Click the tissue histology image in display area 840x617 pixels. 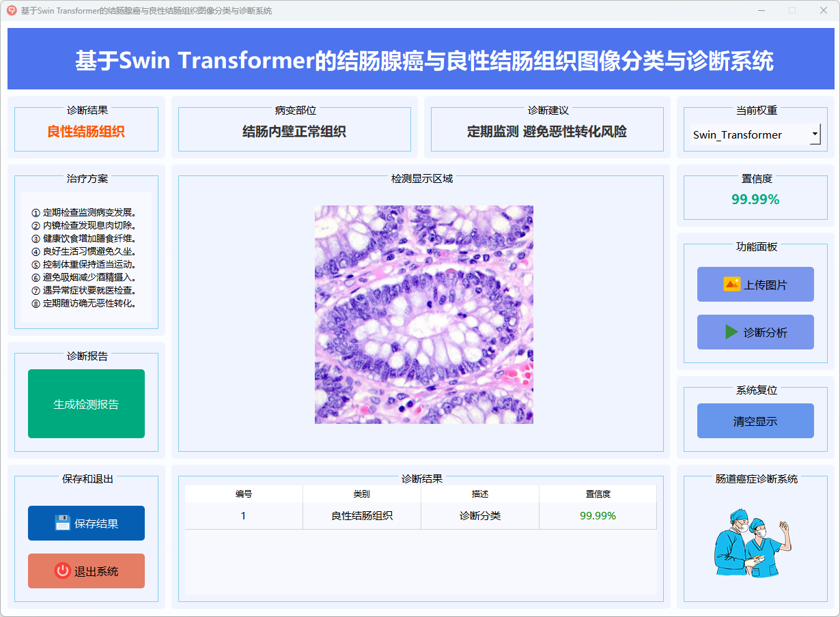[x=423, y=315]
